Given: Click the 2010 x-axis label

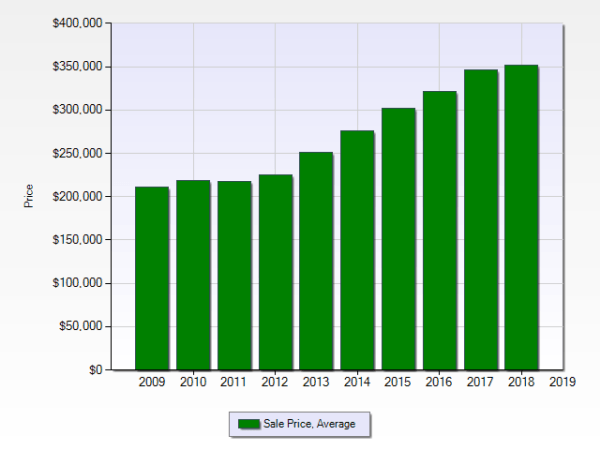Looking at the screenshot, I should click(193, 382).
